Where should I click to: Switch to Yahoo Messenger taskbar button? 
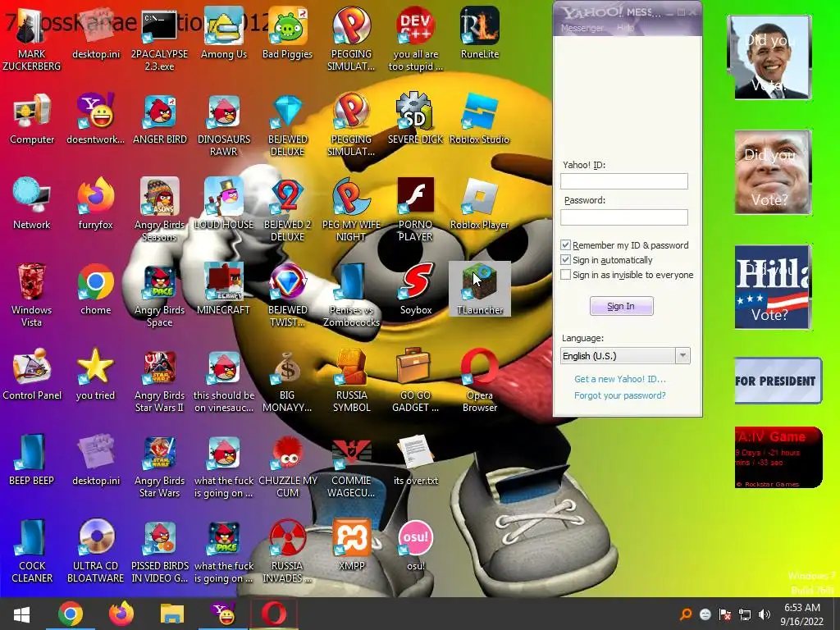223,614
